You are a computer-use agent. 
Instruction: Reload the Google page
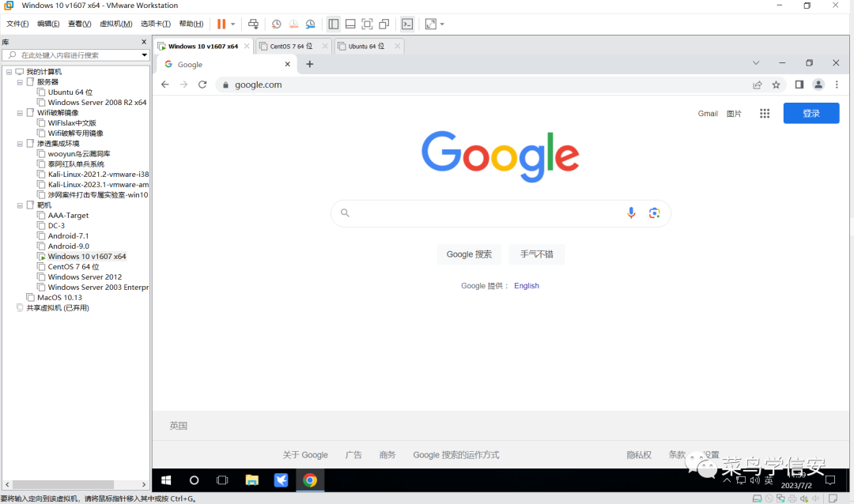202,85
